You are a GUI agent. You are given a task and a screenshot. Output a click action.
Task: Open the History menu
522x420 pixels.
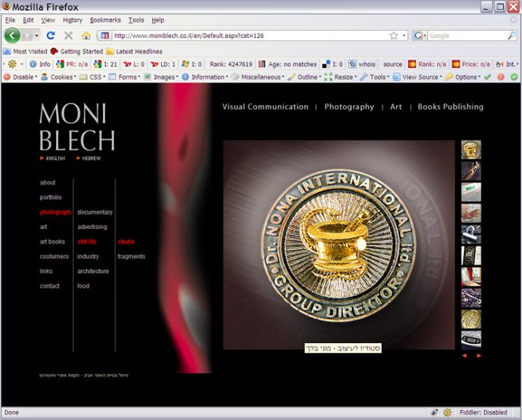tap(73, 20)
